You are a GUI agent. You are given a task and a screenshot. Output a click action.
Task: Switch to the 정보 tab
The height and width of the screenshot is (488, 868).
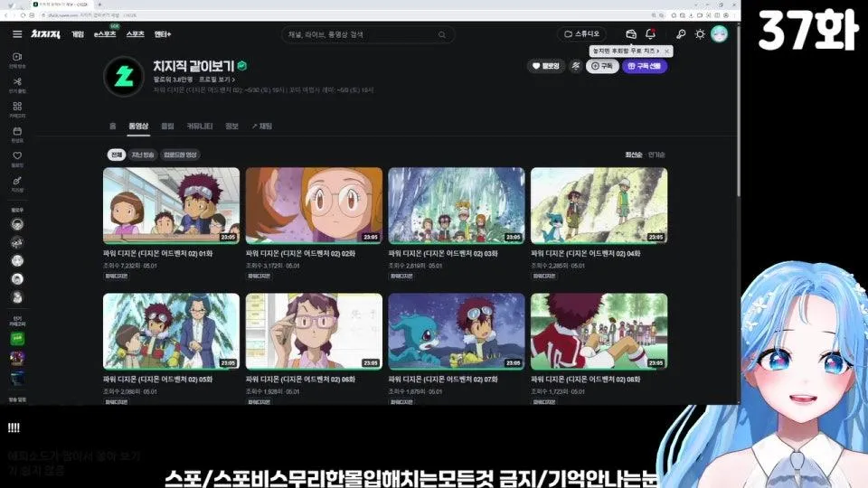pos(231,127)
